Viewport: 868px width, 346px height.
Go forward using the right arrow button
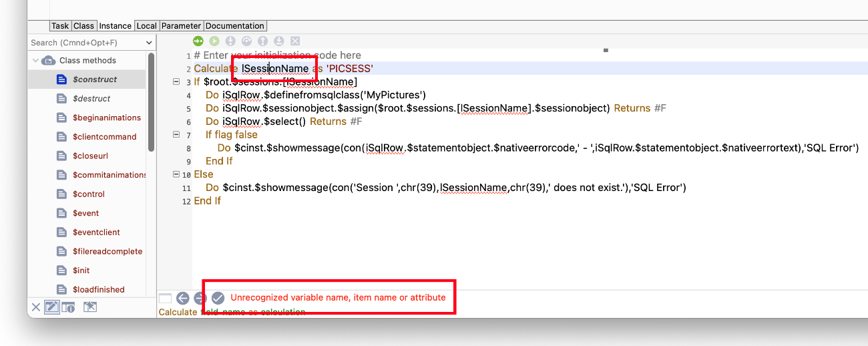(x=200, y=298)
